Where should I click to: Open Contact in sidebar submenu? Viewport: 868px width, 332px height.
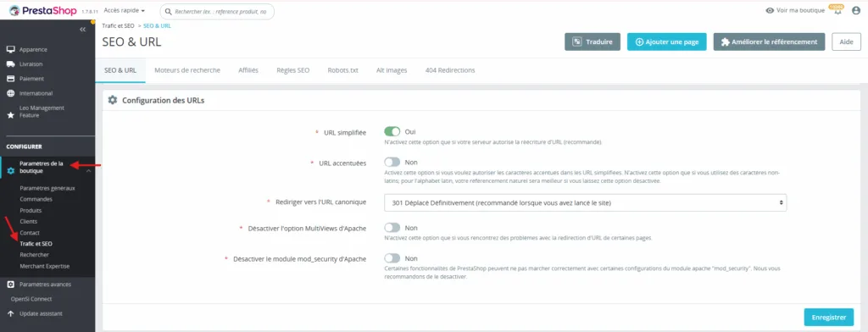30,232
